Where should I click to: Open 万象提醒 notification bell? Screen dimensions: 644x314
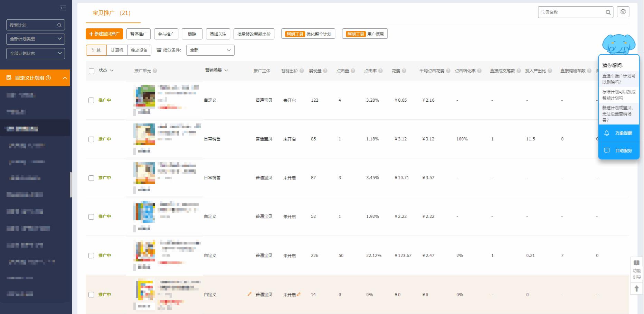point(619,133)
